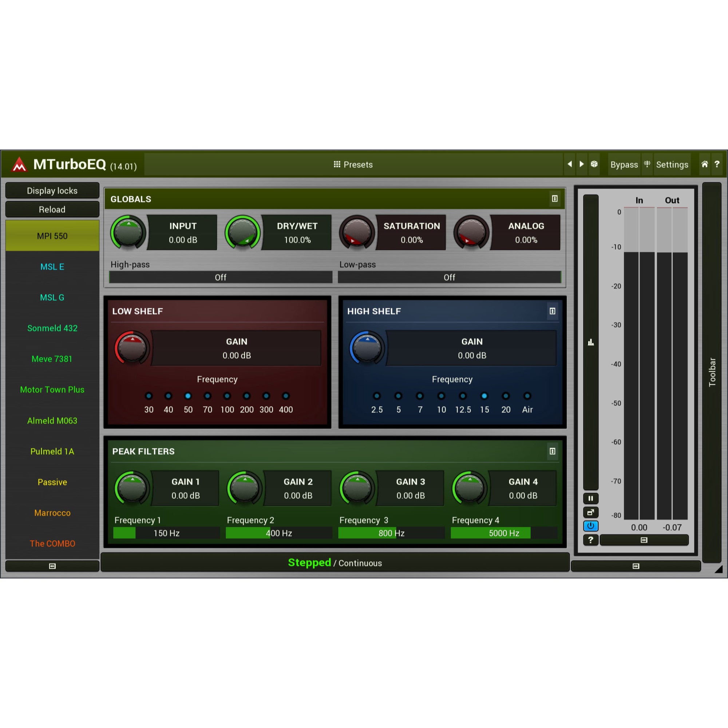The width and height of the screenshot is (728, 728).
Task: Click the SATURATION knob
Action: (x=357, y=232)
